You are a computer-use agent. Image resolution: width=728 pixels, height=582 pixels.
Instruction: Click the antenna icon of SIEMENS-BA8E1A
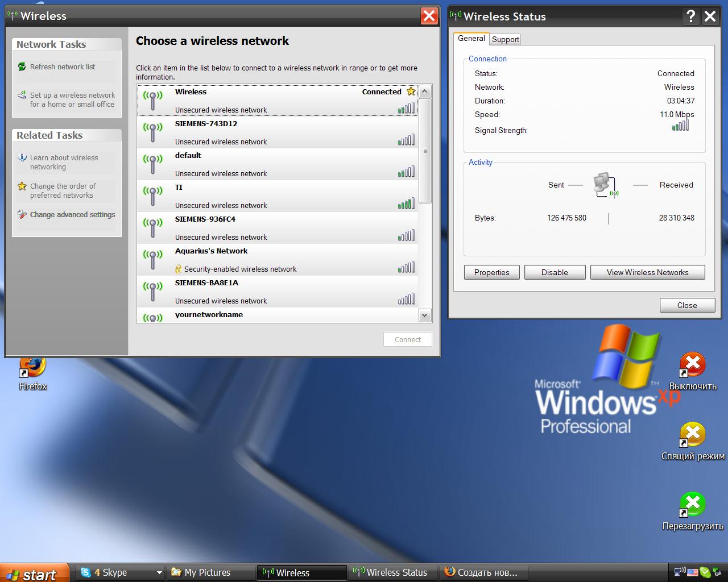pos(152,292)
